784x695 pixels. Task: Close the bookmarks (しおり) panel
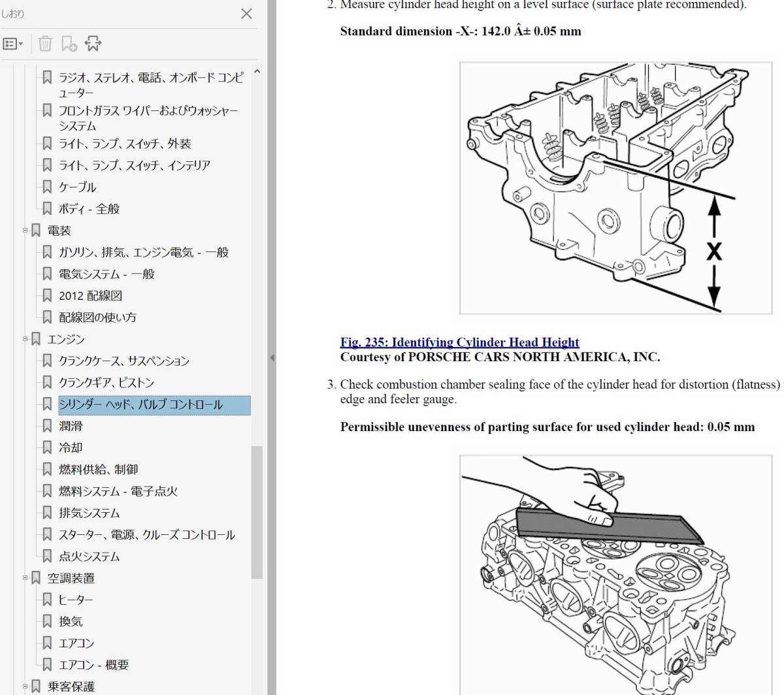pyautogui.click(x=246, y=14)
